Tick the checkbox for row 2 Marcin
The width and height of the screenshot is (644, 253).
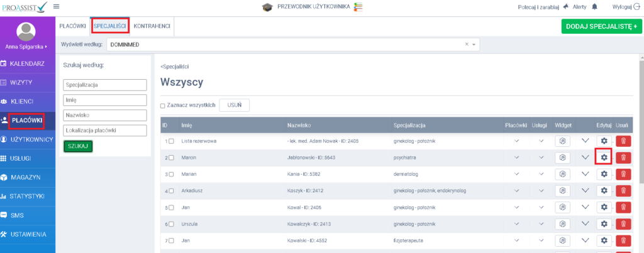[171, 158]
